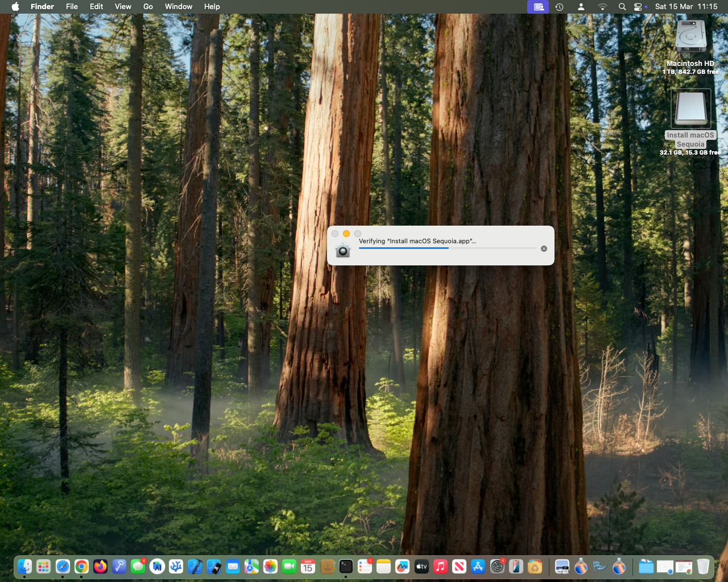Cancel verifying Install macOS Sequoia.app
The height and width of the screenshot is (582, 728).
544,248
